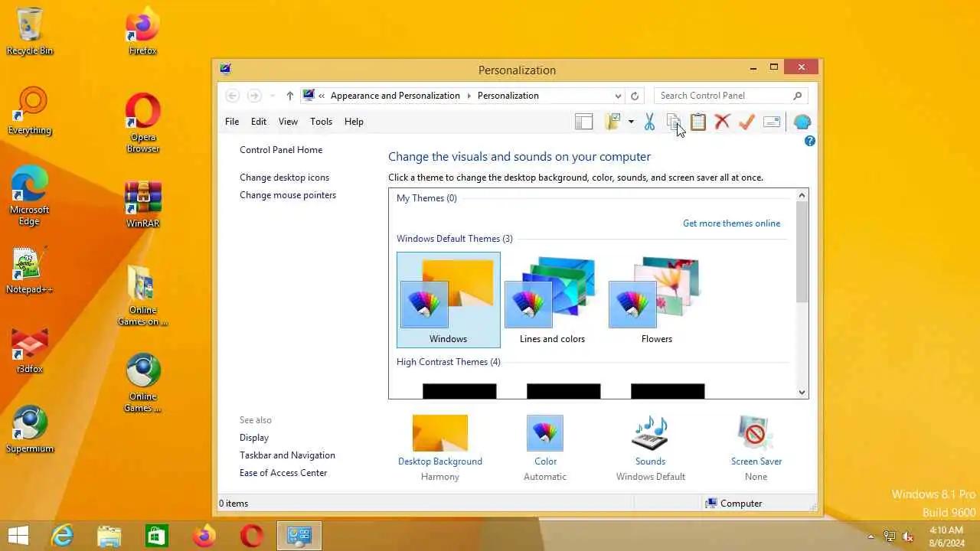Open Sounds settings
This screenshot has height=551, width=980.
pyautogui.click(x=650, y=448)
